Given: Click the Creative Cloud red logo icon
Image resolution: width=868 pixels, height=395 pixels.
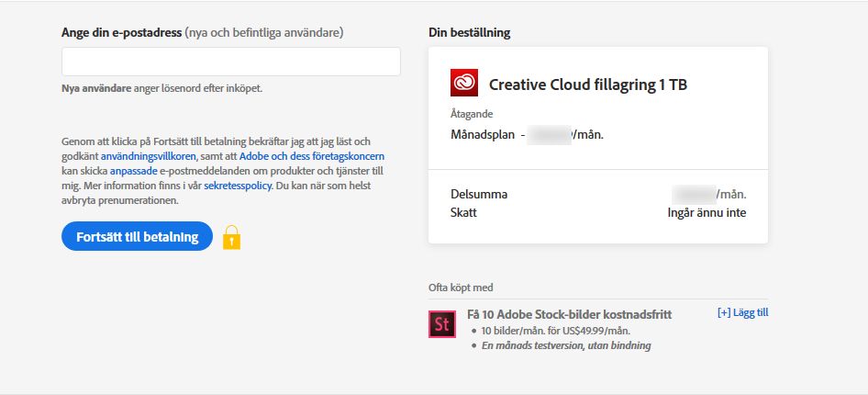Looking at the screenshot, I should 464,83.
